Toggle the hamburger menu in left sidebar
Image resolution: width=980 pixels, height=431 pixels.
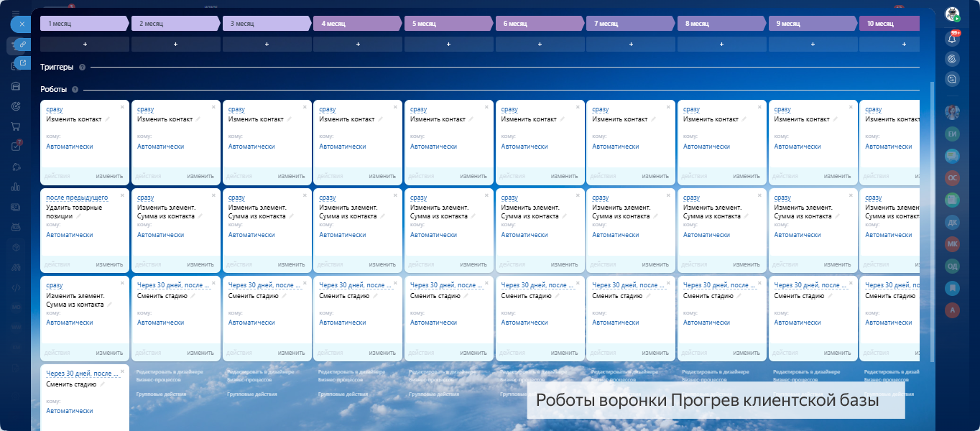click(x=16, y=13)
